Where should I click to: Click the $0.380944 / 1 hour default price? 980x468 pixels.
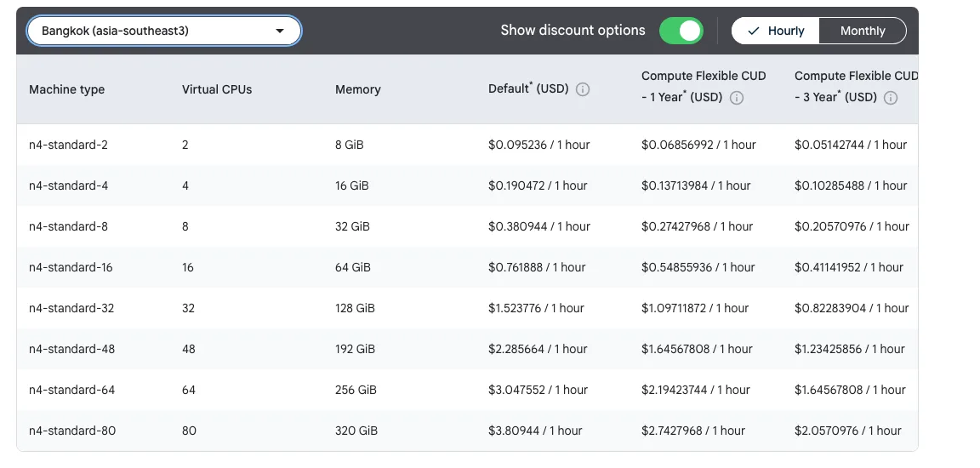click(x=538, y=226)
